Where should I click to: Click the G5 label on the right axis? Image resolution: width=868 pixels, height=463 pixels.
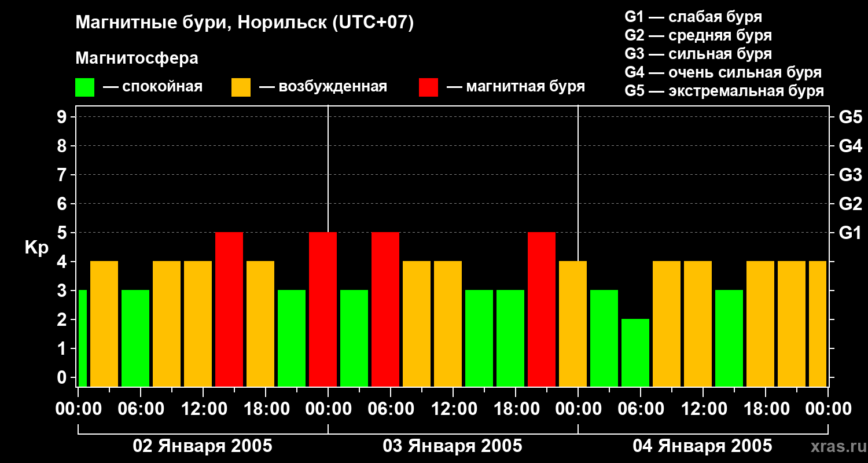coord(850,117)
